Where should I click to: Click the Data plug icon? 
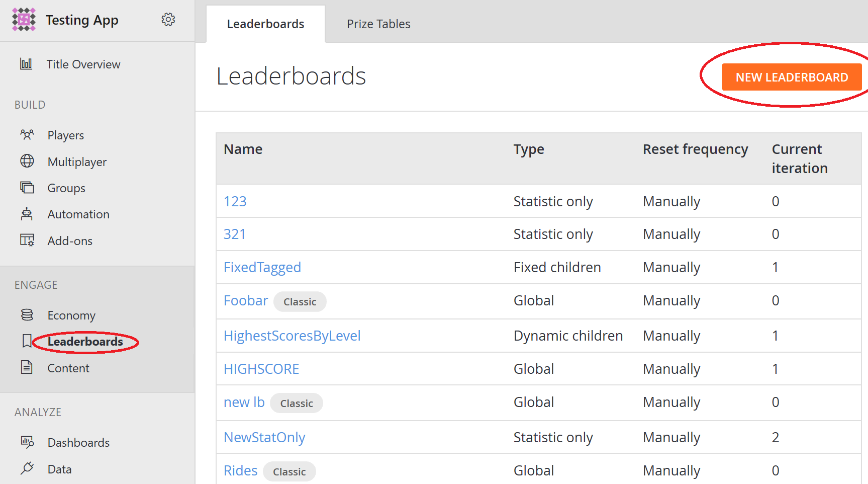[x=27, y=468]
